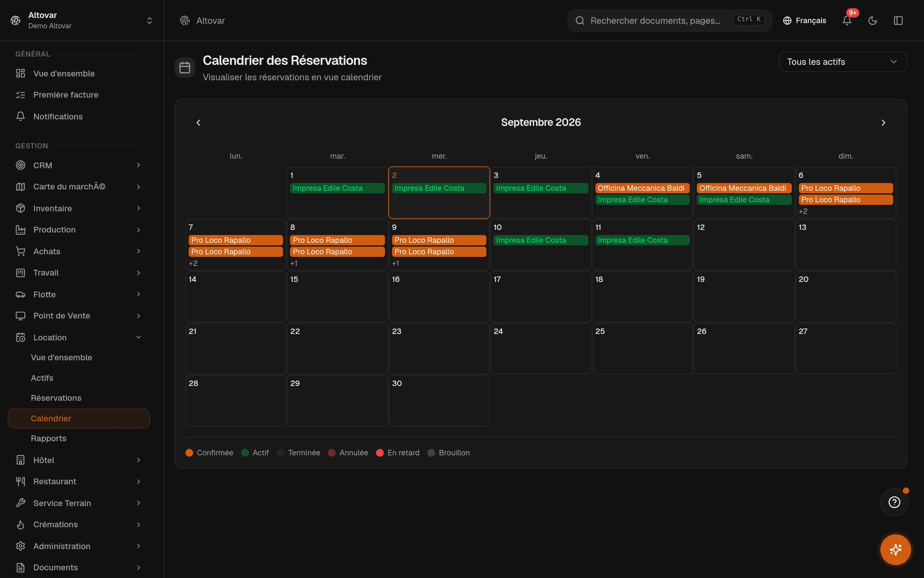Select day 15 cell in the calendar

click(x=337, y=297)
